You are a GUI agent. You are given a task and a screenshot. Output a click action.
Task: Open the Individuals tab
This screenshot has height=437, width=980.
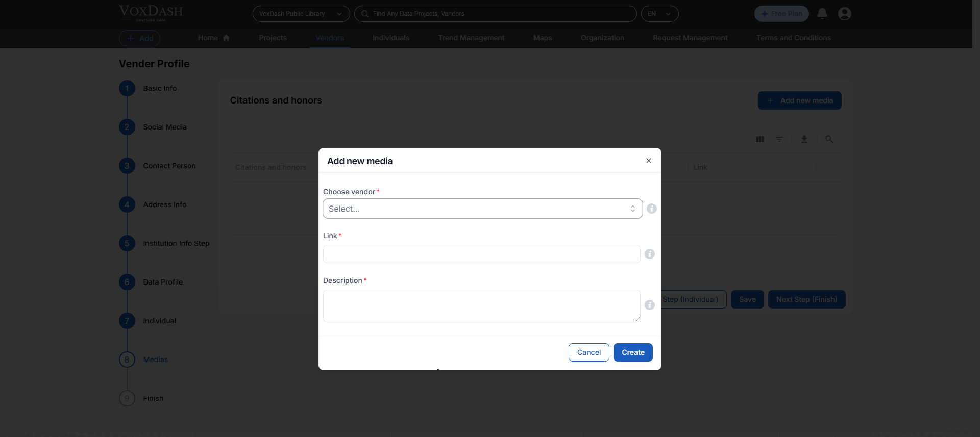pos(391,38)
